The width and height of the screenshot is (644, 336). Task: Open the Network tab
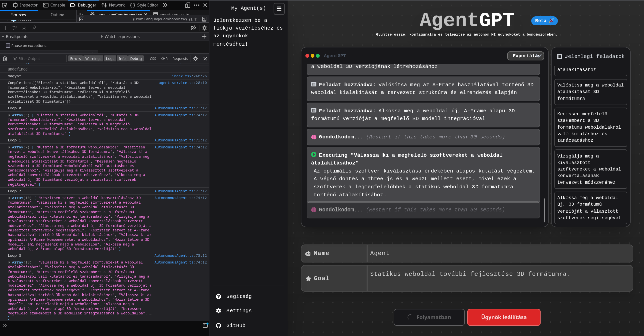pos(114,5)
